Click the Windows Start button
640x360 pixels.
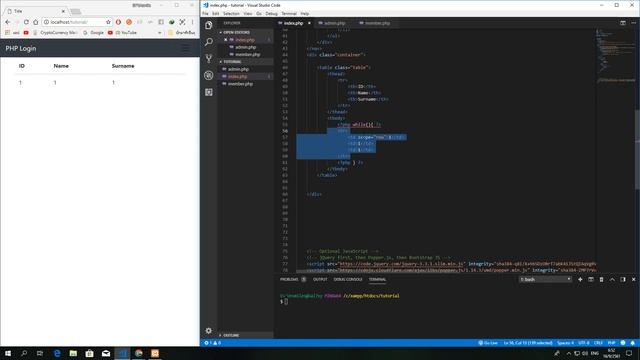8,353
